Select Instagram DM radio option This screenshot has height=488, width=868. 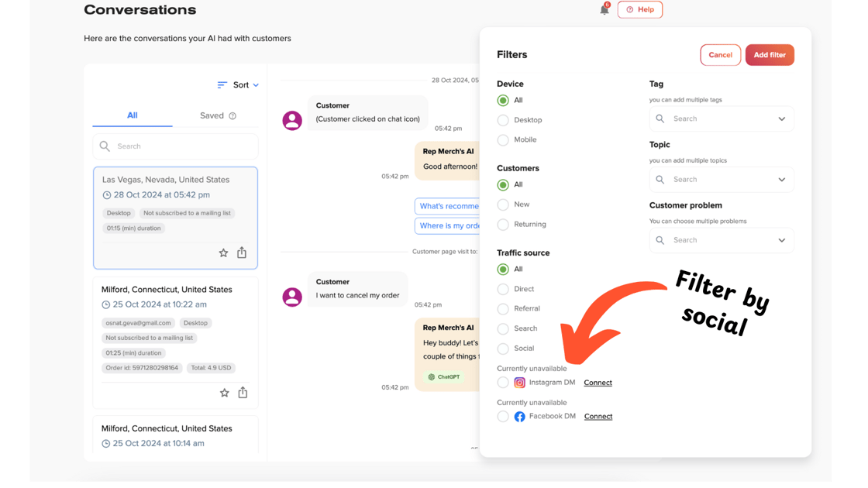tap(503, 383)
